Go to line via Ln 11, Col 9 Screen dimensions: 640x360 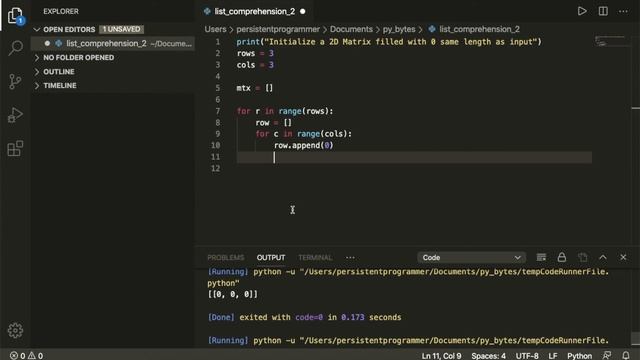[441, 356]
